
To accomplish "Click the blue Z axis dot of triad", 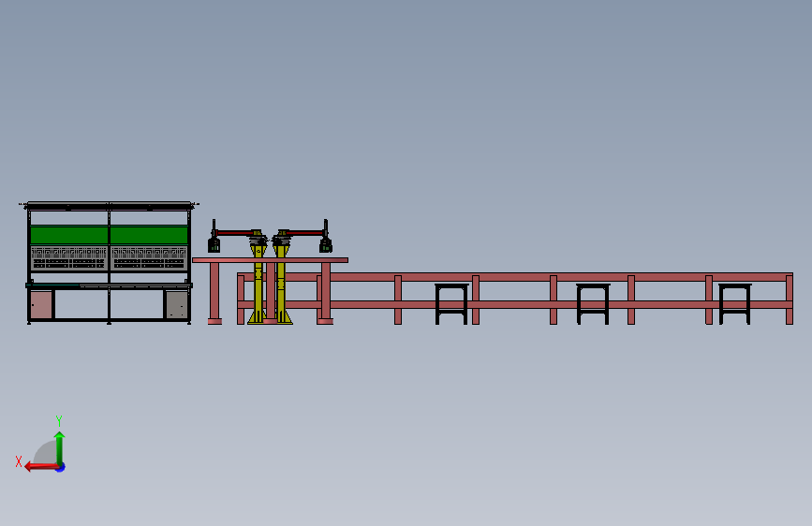I will coord(61,468).
